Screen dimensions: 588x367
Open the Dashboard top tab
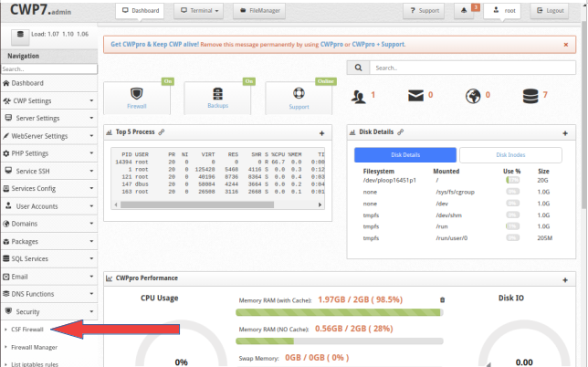tap(140, 10)
